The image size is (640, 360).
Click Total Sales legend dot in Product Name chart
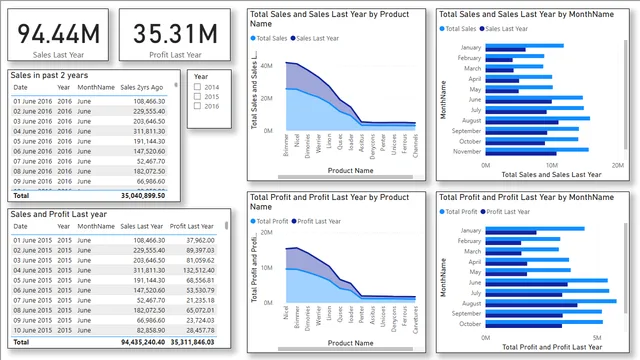[x=253, y=38]
